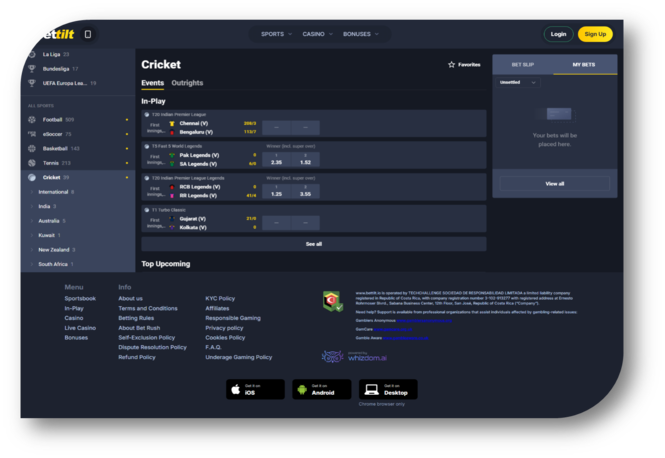Open the Responsible Gaming footer link
This screenshot has height=458, width=665.
pos(232,318)
